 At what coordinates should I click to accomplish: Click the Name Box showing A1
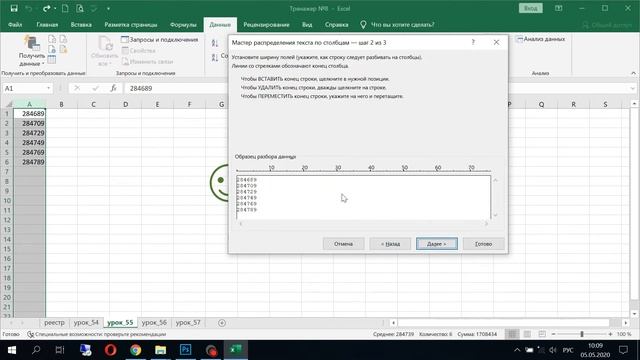point(27,88)
